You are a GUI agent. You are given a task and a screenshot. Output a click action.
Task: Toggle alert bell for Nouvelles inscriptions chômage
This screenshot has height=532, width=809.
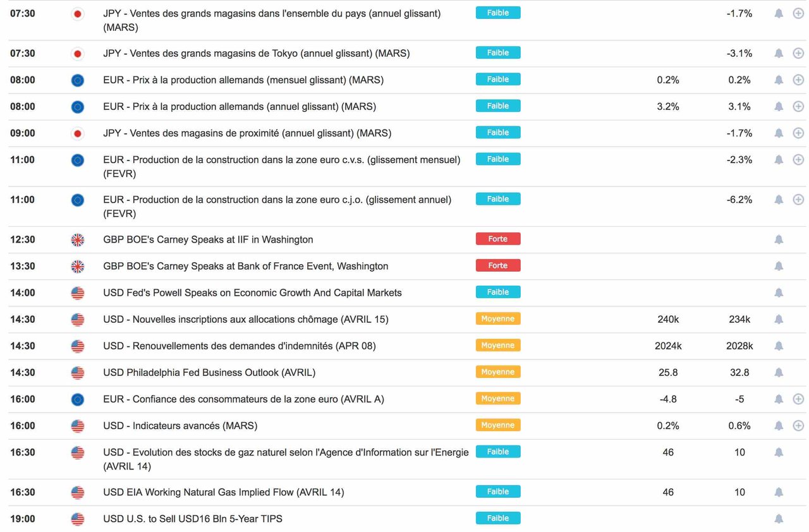[x=779, y=320]
